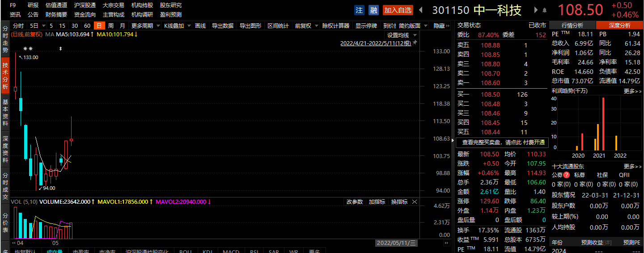
Task: Click the 2022/05/11/三 date marker
Action: 396,243
